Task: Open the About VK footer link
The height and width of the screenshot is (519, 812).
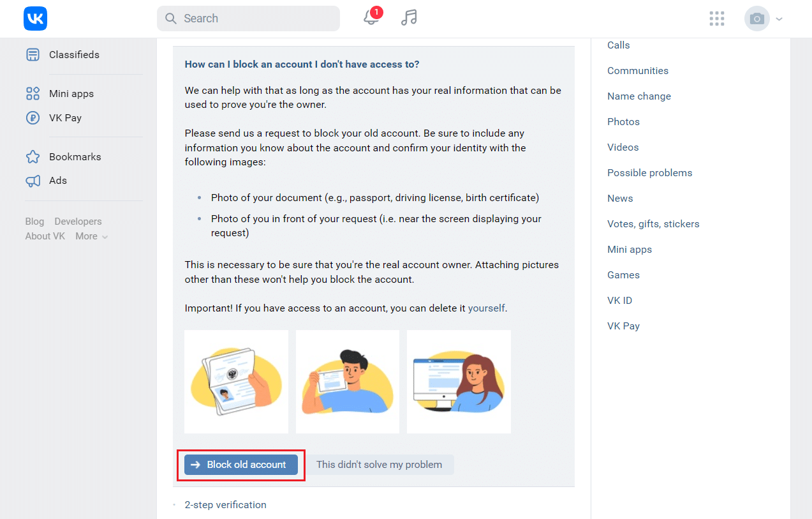Action: tap(45, 236)
